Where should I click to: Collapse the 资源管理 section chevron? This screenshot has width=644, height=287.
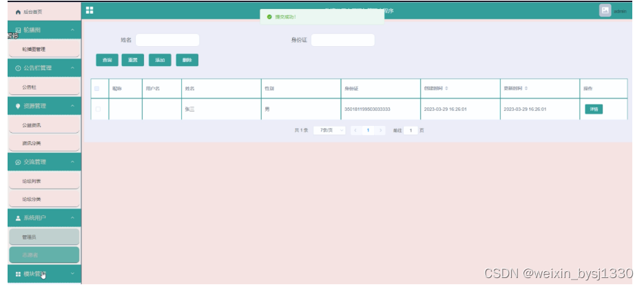coord(73,106)
